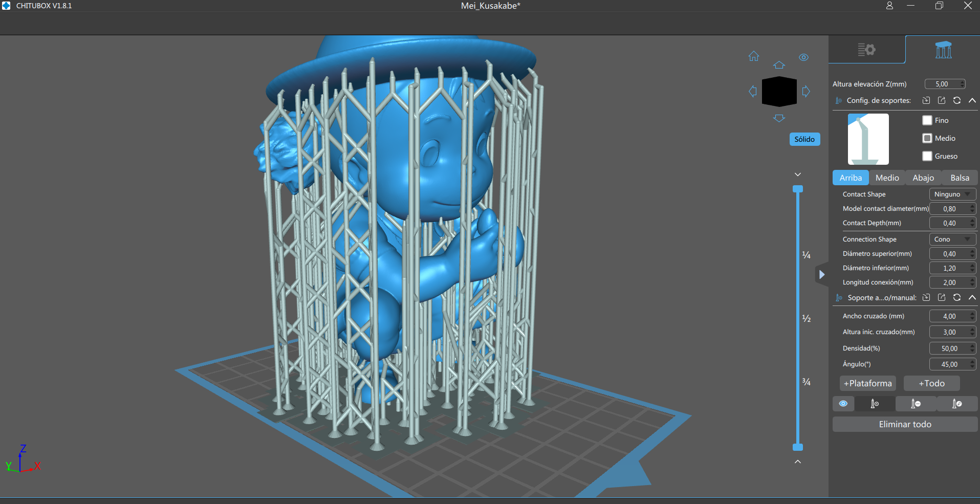This screenshot has width=980, height=504.
Task: Enable the Fino support checkbox
Action: tap(927, 120)
